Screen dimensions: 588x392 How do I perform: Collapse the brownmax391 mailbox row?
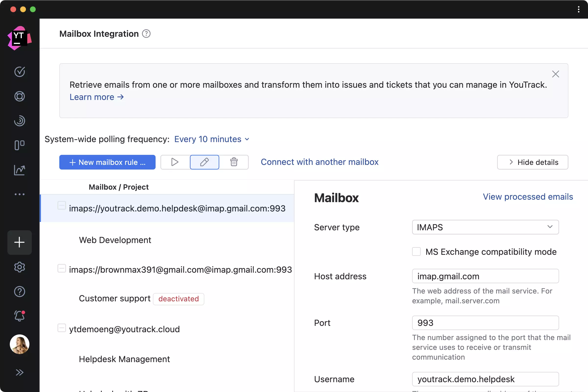pos(62,268)
